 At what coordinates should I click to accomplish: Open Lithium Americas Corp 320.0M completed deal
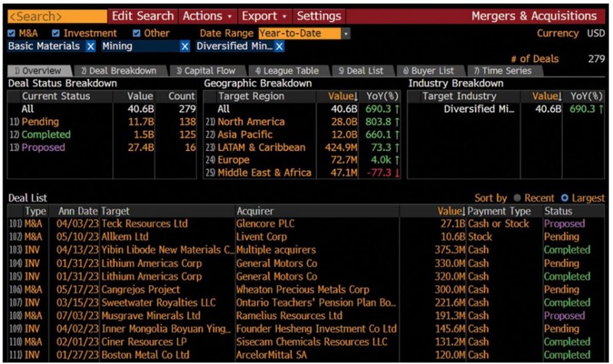(306, 277)
